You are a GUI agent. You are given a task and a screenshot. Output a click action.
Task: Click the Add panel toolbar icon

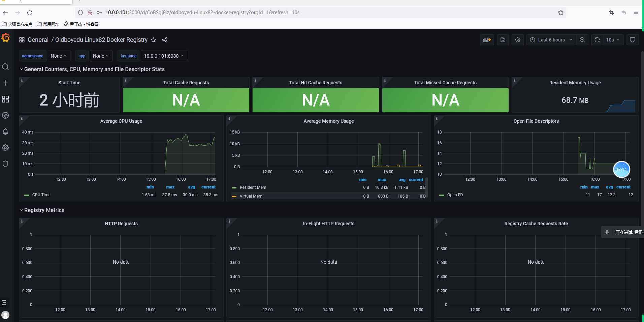pos(487,40)
